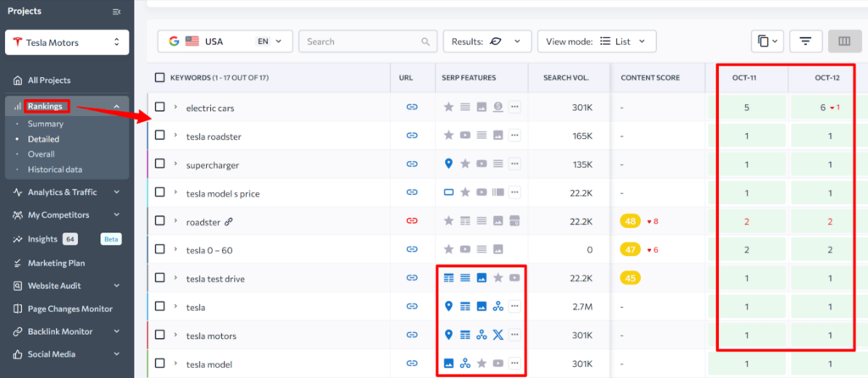The height and width of the screenshot is (378, 868).
Task: Open the Results dropdown
Action: 487,42
